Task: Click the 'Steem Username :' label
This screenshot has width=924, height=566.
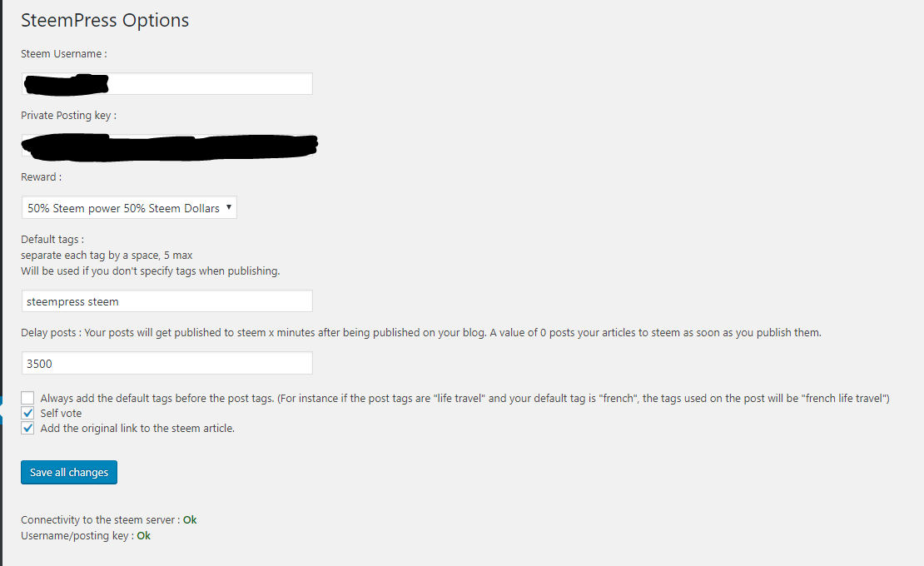Action: (x=63, y=54)
